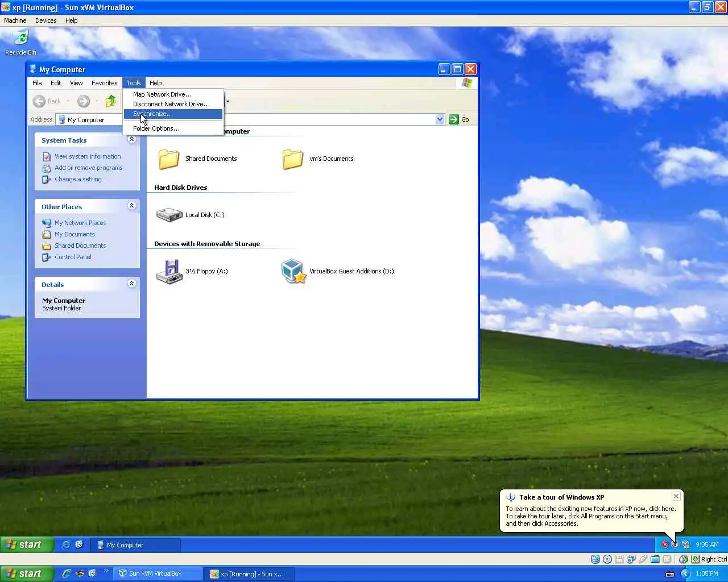Click the host key green arrow icon

tap(695, 559)
